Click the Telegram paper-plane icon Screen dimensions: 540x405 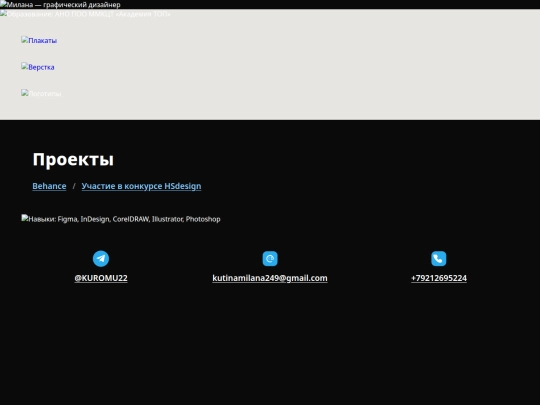click(x=101, y=259)
